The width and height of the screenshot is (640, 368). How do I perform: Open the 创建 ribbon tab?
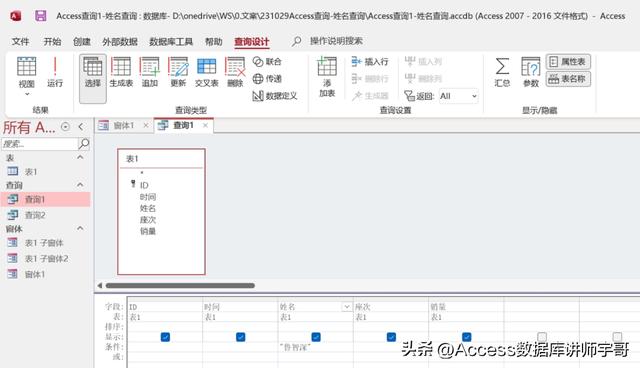(82, 41)
